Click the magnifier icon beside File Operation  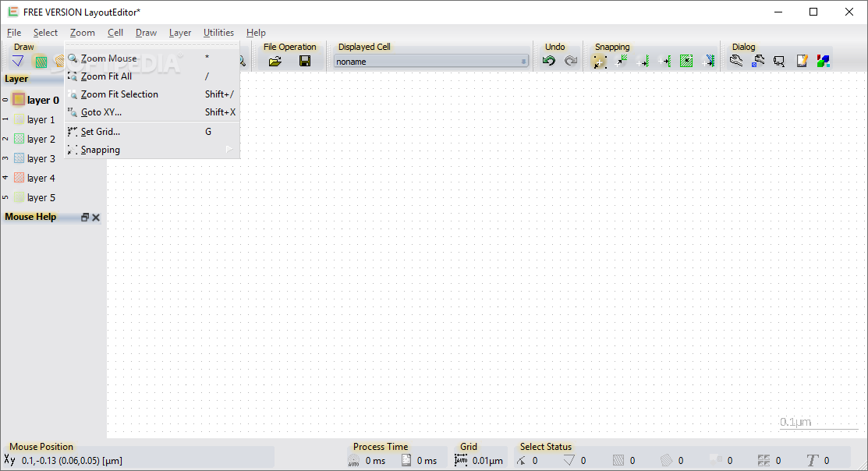(x=242, y=62)
